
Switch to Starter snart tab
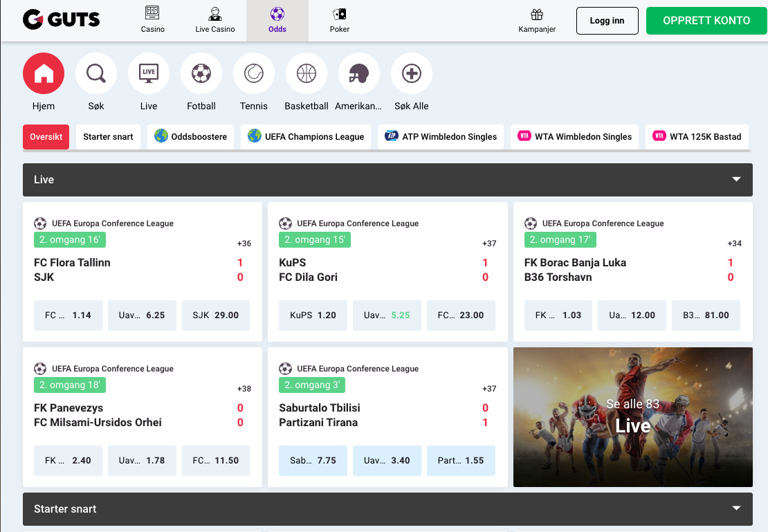pyautogui.click(x=108, y=137)
